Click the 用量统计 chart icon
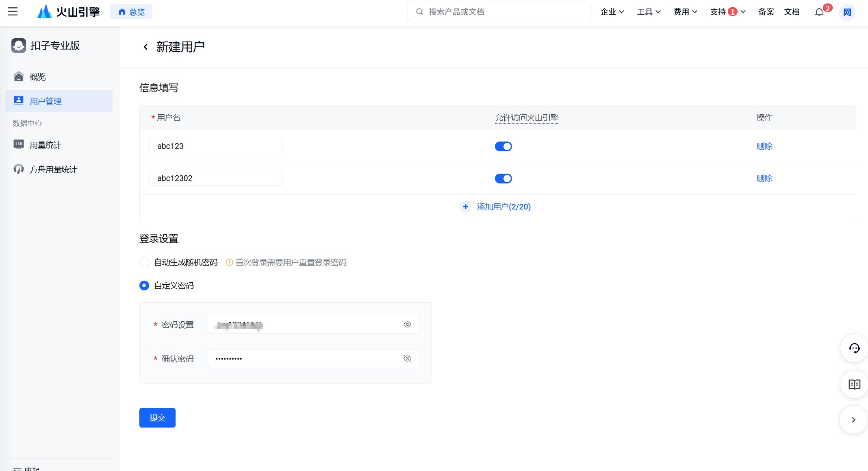The image size is (868, 471). [x=19, y=145]
